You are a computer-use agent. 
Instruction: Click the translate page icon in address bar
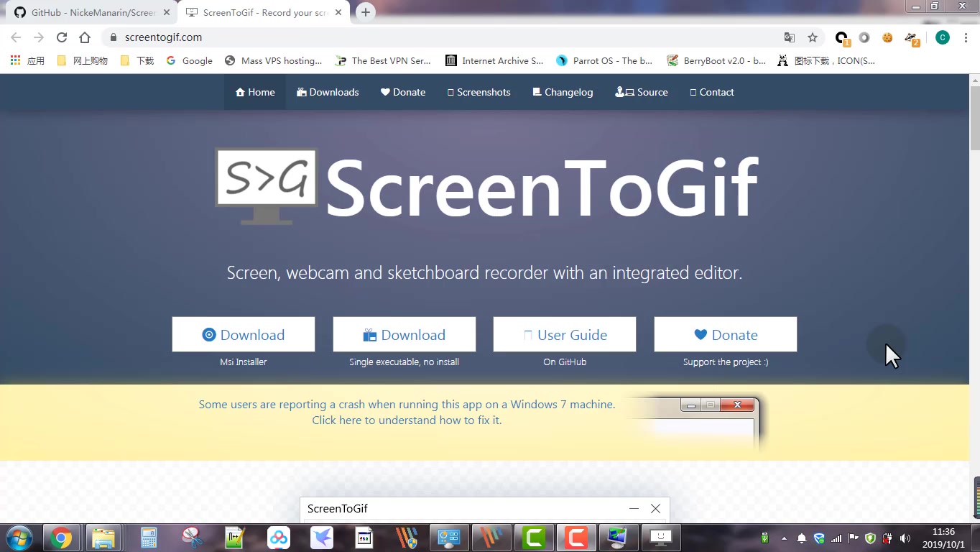pyautogui.click(x=790, y=37)
